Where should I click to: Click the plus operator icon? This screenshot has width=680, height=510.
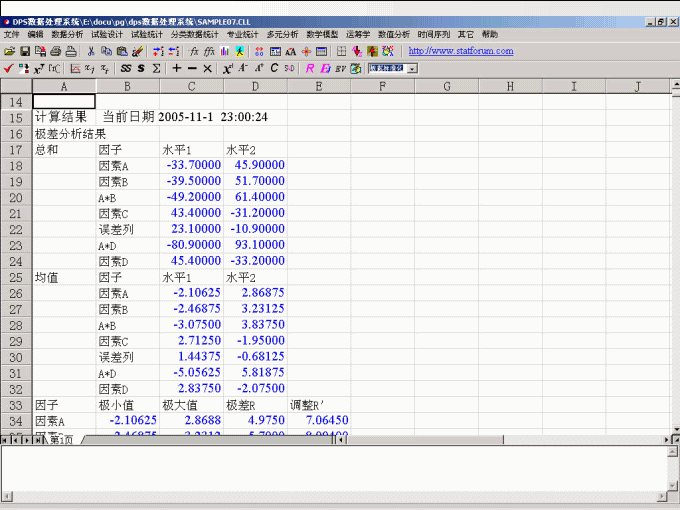(177, 68)
